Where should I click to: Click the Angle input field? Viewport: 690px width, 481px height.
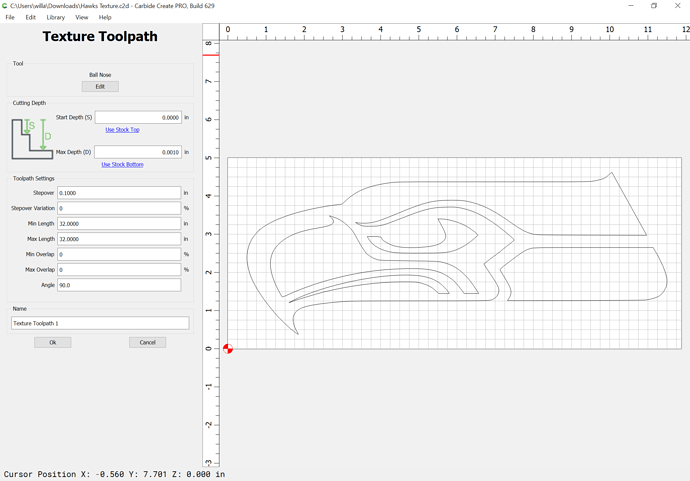coord(119,285)
